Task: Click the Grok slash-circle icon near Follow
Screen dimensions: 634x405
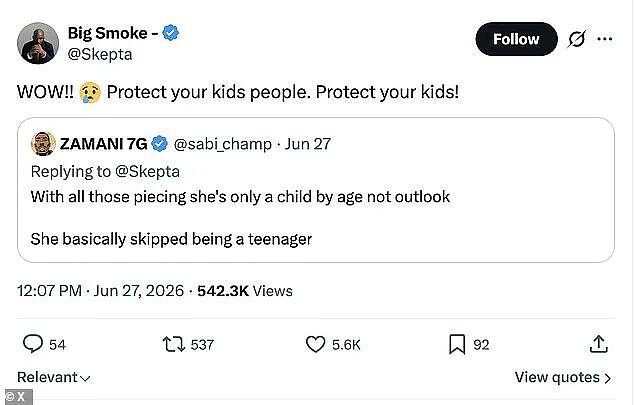Action: coord(576,39)
